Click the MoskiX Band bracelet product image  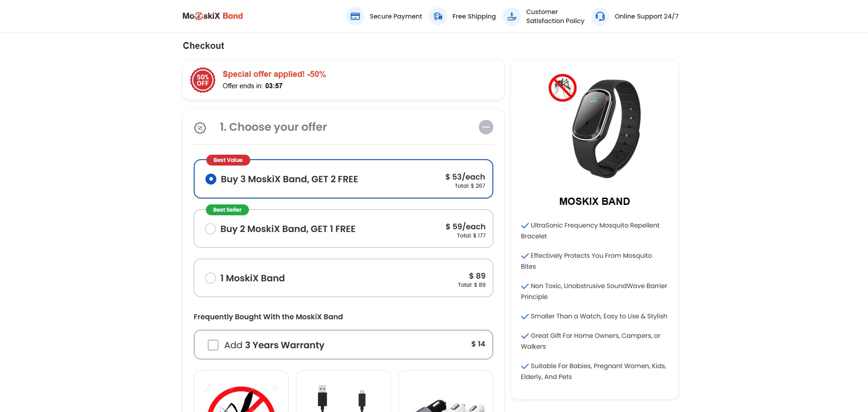[606, 129]
